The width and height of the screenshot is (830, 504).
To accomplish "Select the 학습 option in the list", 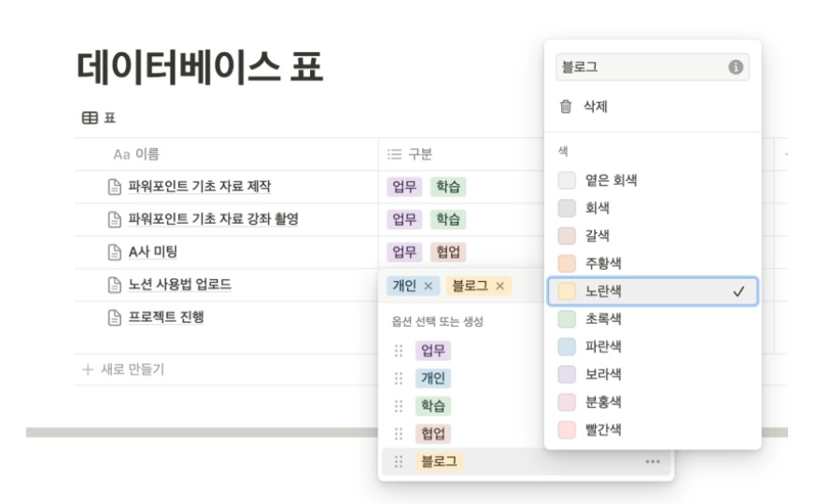I will coord(433,406).
